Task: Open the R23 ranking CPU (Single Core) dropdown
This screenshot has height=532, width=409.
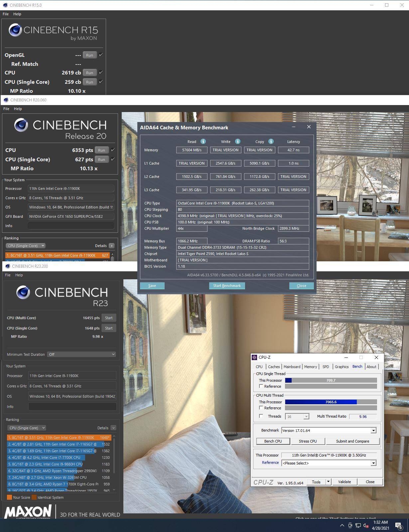Action: pyautogui.click(x=27, y=428)
